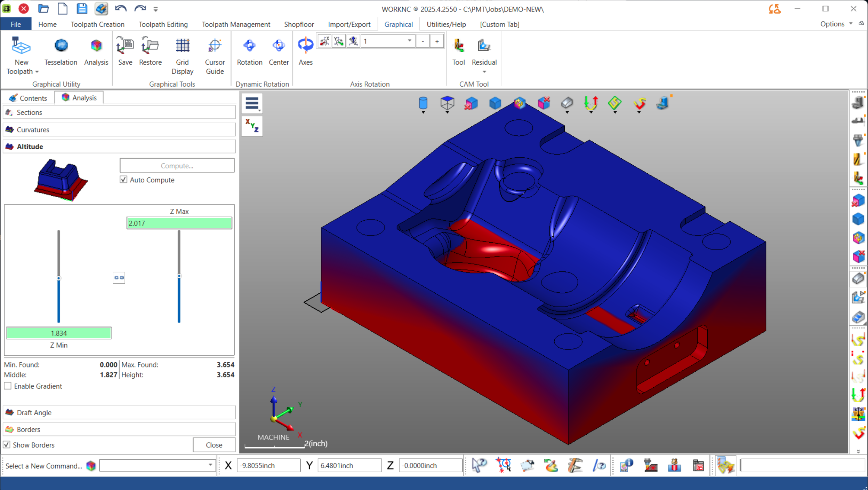Click the XYZ view axes icon

[252, 126]
